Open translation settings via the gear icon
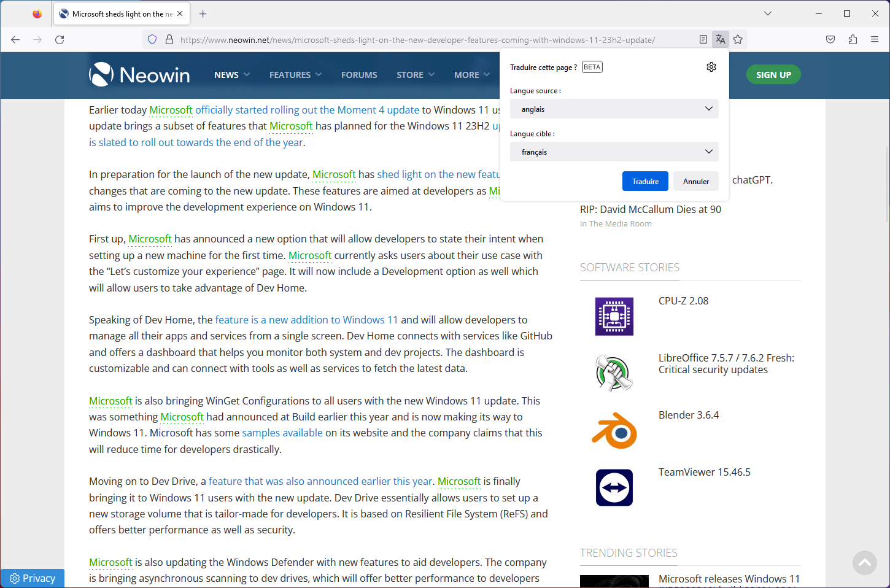The height and width of the screenshot is (588, 890). 711,66
